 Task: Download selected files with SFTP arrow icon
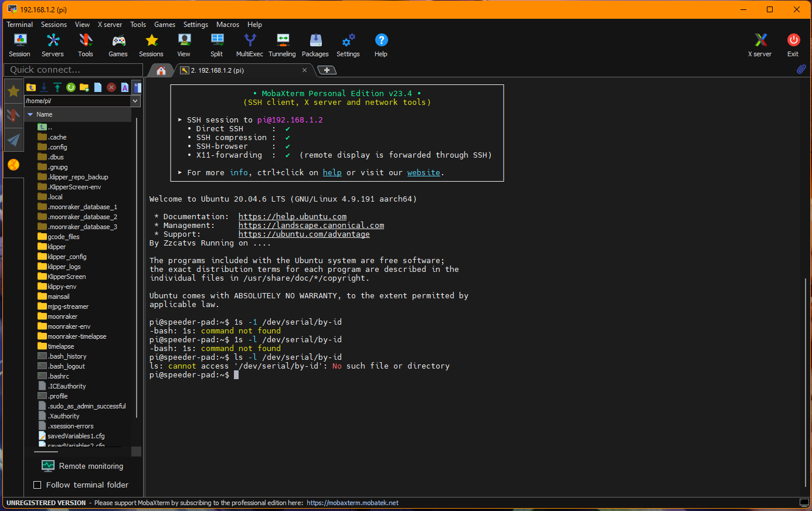(44, 87)
